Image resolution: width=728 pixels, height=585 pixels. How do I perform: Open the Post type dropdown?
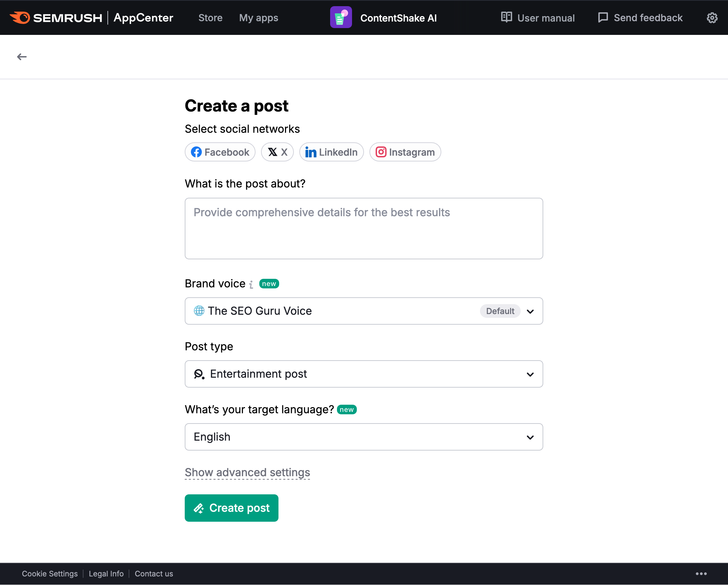364,374
